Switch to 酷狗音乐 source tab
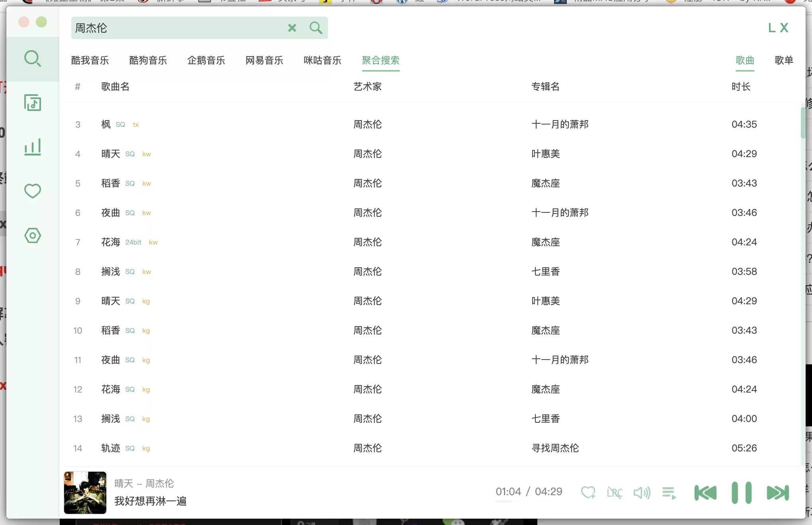 click(148, 60)
